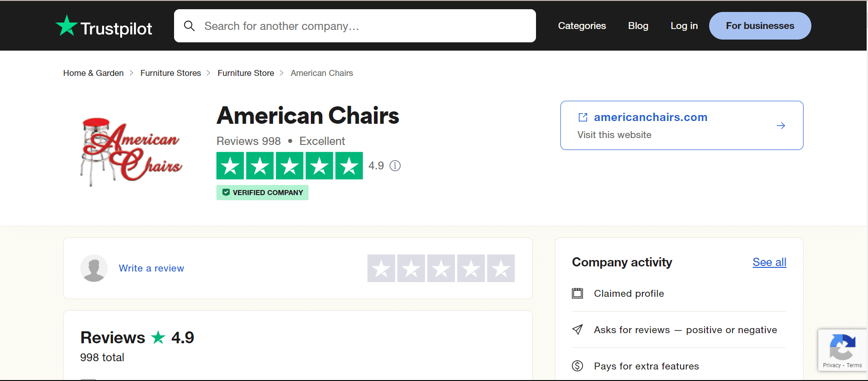The height and width of the screenshot is (381, 868).
Task: Click the magnifying glass search icon
Action: point(189,26)
